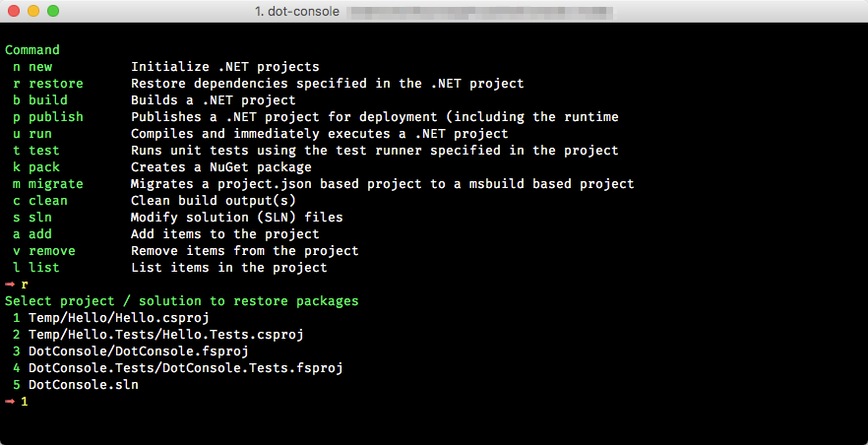Screen dimensions: 868x445
Task: Select the 'sln' command line
Action: tap(40, 218)
